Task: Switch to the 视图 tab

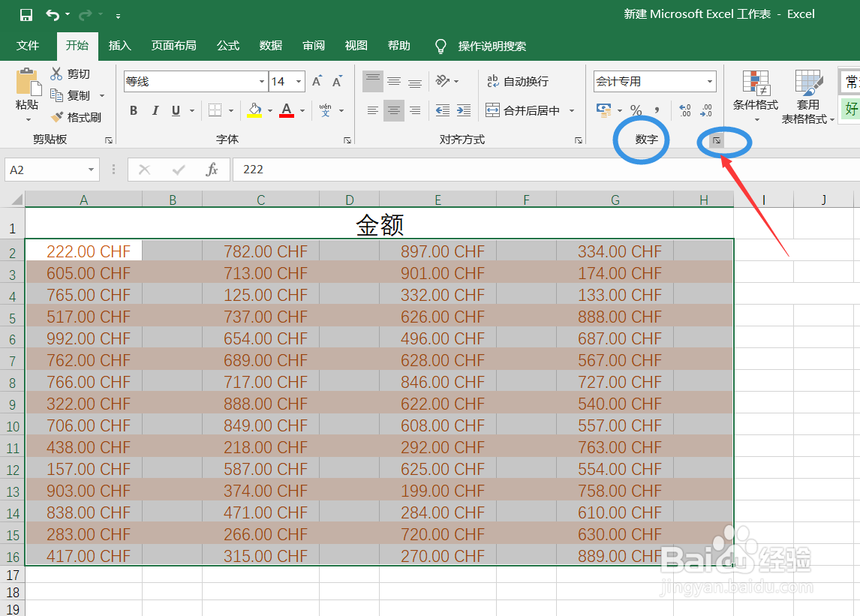Action: [356, 46]
